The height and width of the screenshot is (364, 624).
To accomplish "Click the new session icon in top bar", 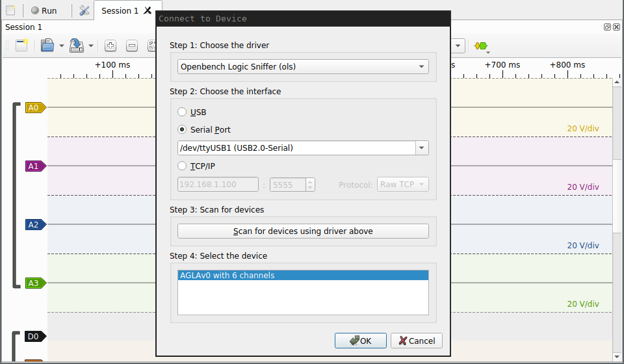I will coord(10,10).
